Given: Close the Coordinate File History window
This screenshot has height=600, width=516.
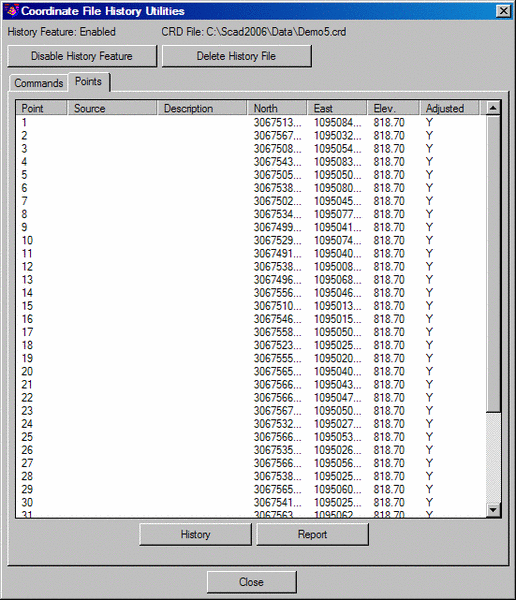Looking at the screenshot, I should pyautogui.click(x=504, y=11).
